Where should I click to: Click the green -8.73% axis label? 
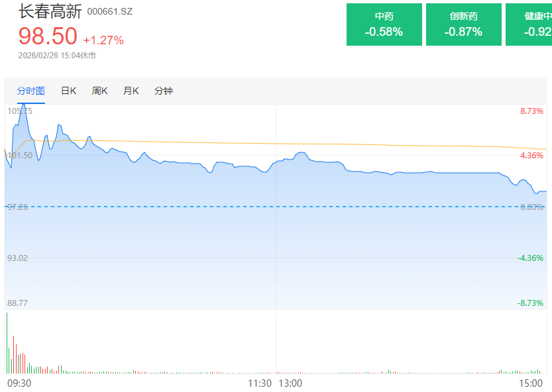[x=530, y=303]
